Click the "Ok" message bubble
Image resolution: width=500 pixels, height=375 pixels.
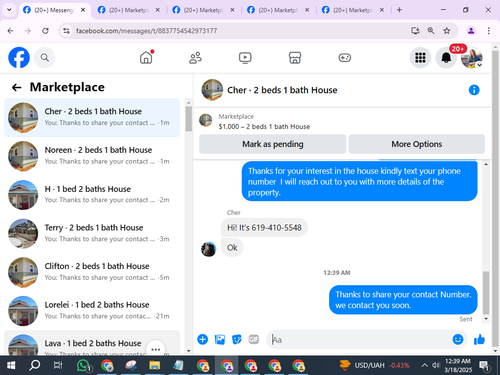232,248
